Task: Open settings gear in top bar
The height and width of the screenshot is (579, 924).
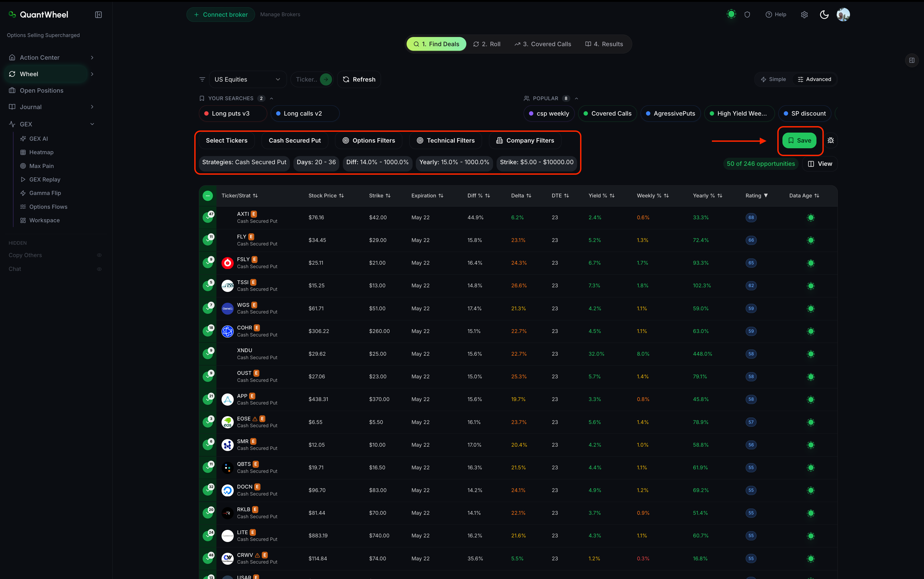Action: click(804, 15)
